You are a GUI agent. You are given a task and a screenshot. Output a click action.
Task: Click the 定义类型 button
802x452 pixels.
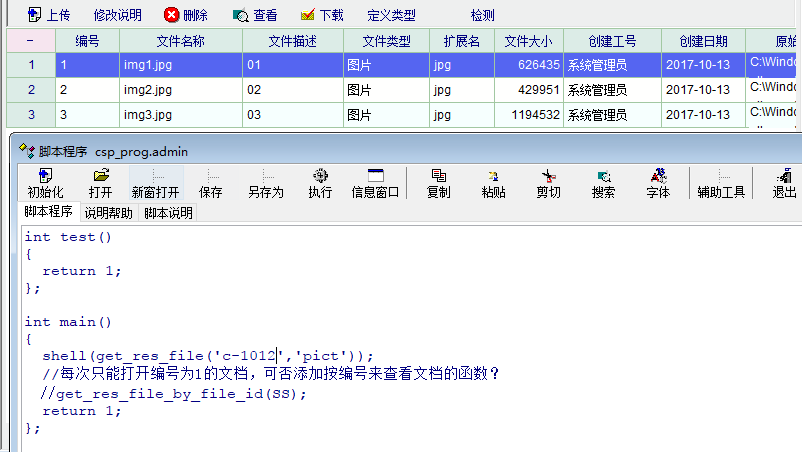pos(391,15)
